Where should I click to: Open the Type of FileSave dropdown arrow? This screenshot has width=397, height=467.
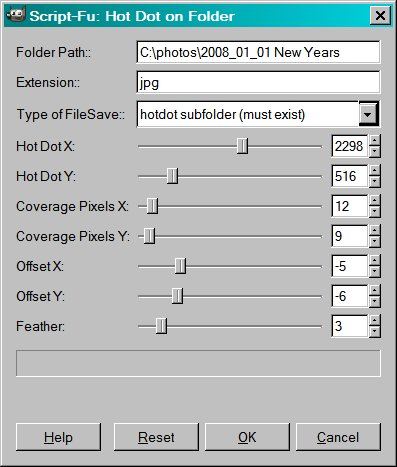(368, 115)
